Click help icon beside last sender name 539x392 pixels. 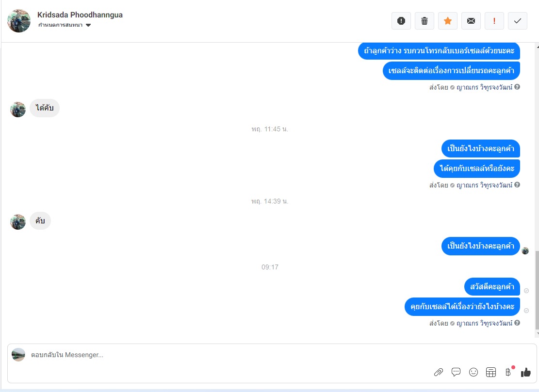coord(517,323)
